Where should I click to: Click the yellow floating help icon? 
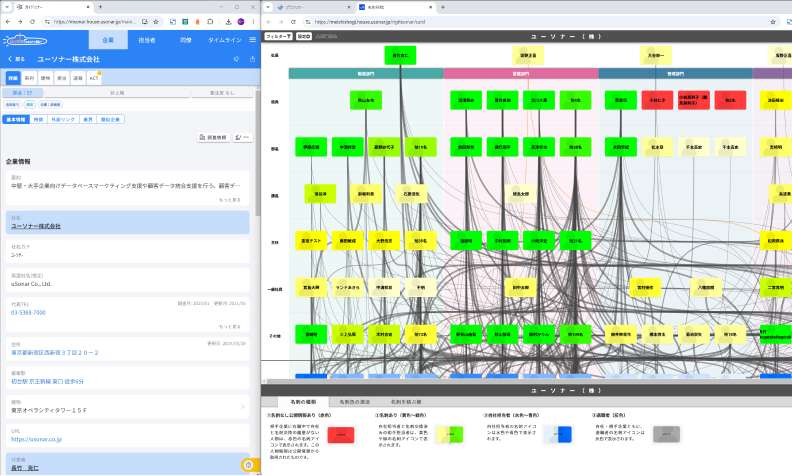click(x=248, y=465)
